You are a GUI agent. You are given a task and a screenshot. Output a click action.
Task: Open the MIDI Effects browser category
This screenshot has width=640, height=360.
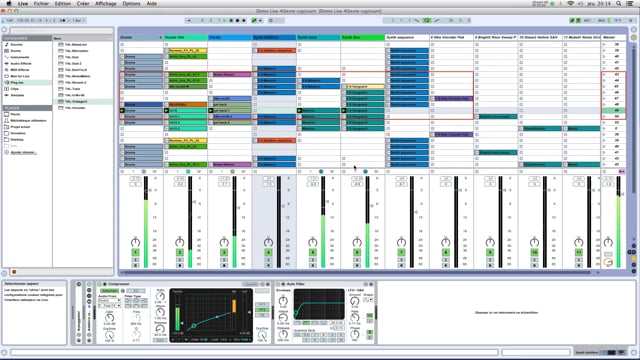[x=20, y=70]
